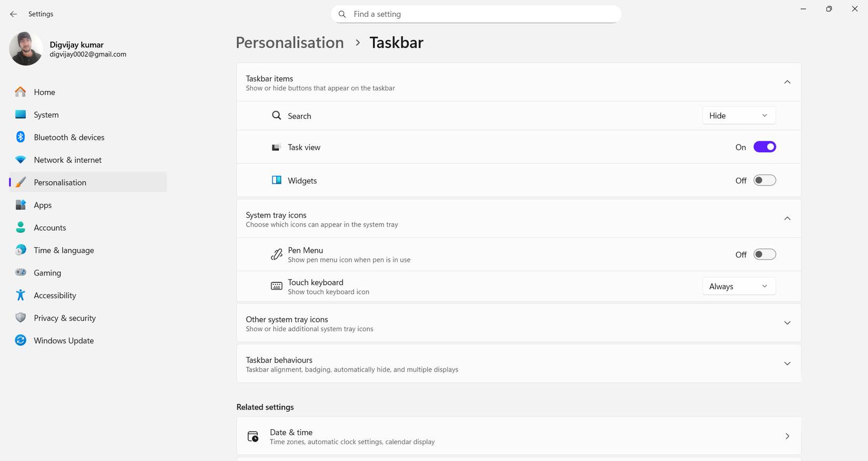The height and width of the screenshot is (461, 868).
Task: Click the Find a setting search box
Action: [x=476, y=14]
